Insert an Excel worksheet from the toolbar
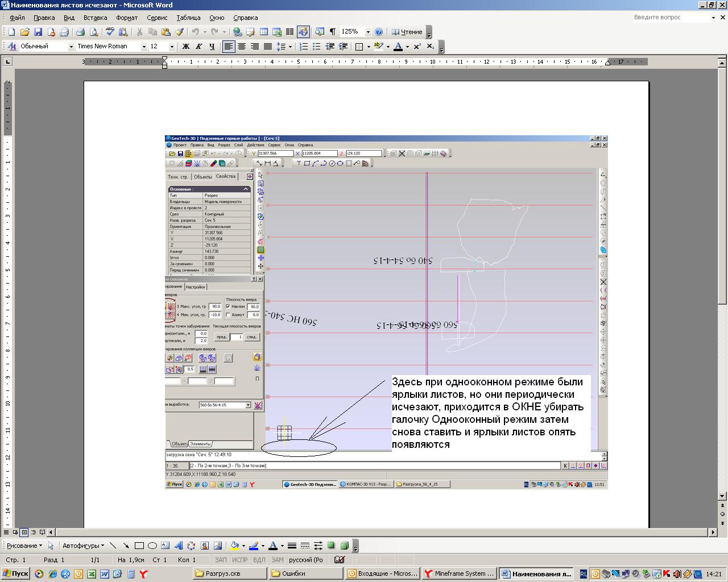 coord(277,32)
